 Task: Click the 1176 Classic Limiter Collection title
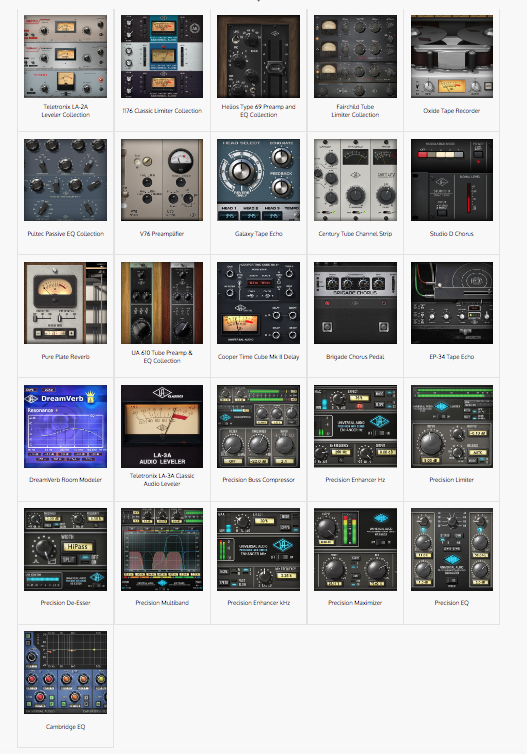click(162, 111)
